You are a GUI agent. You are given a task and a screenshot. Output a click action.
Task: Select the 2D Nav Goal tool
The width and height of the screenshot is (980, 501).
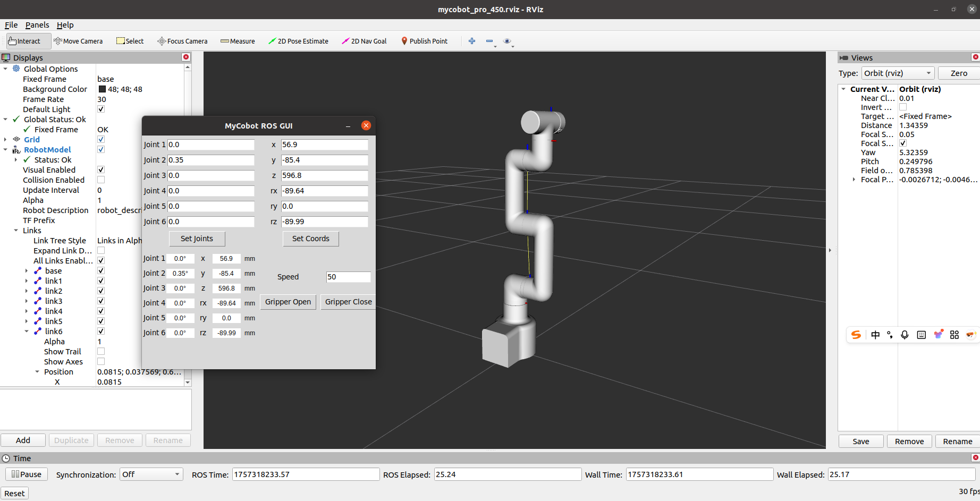(364, 41)
